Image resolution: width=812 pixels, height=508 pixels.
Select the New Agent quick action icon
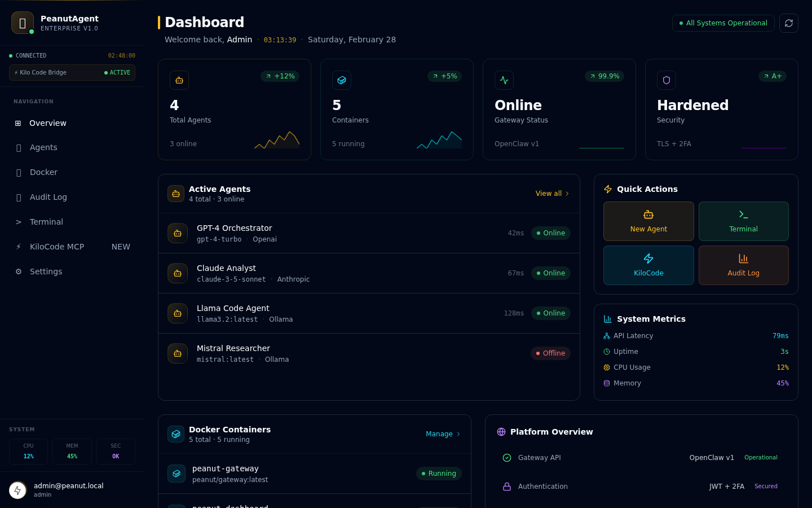(x=648, y=214)
